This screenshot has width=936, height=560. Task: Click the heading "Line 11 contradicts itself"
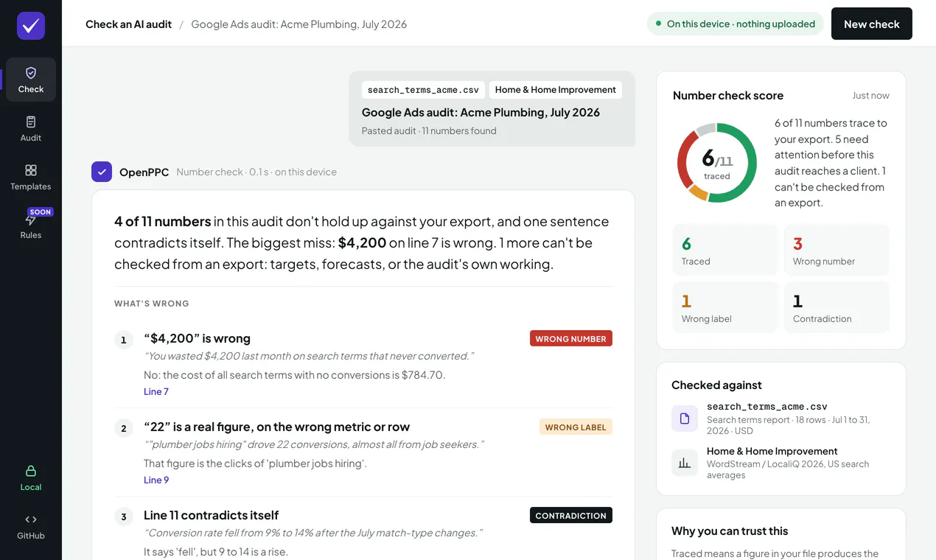pos(211,515)
